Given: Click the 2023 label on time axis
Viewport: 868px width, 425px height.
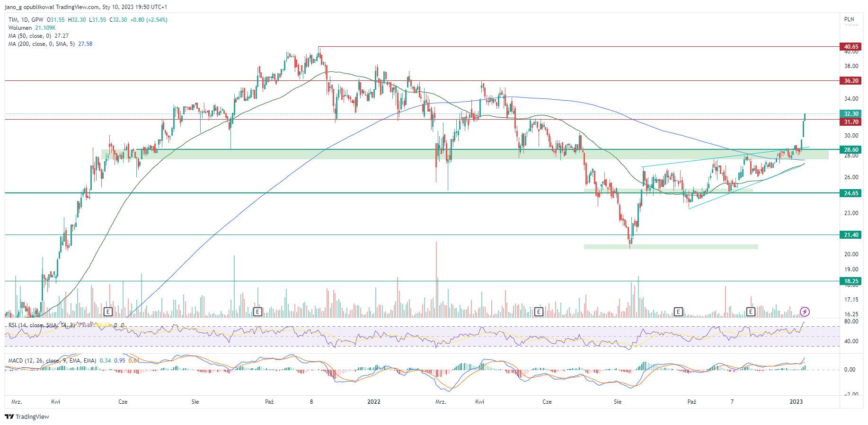Looking at the screenshot, I should coord(796,402).
